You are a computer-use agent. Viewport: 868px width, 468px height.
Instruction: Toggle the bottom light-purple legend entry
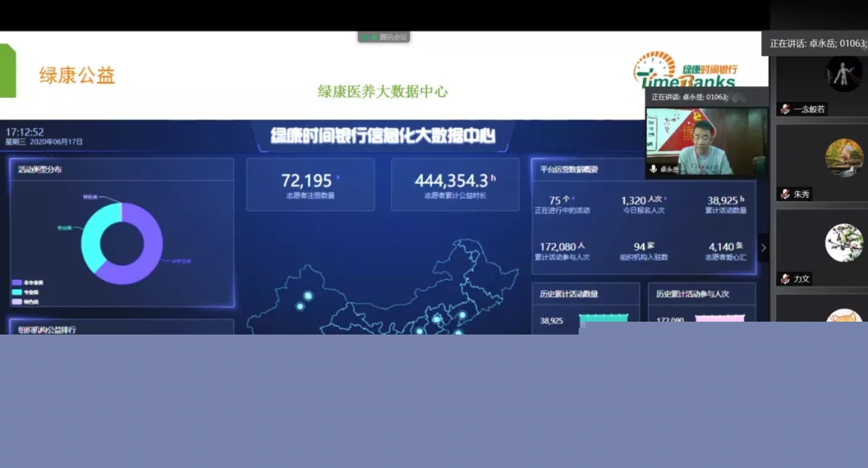coord(17,302)
